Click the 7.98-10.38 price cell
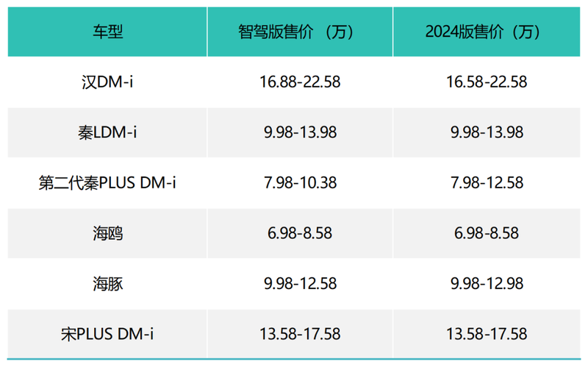 [300, 182]
